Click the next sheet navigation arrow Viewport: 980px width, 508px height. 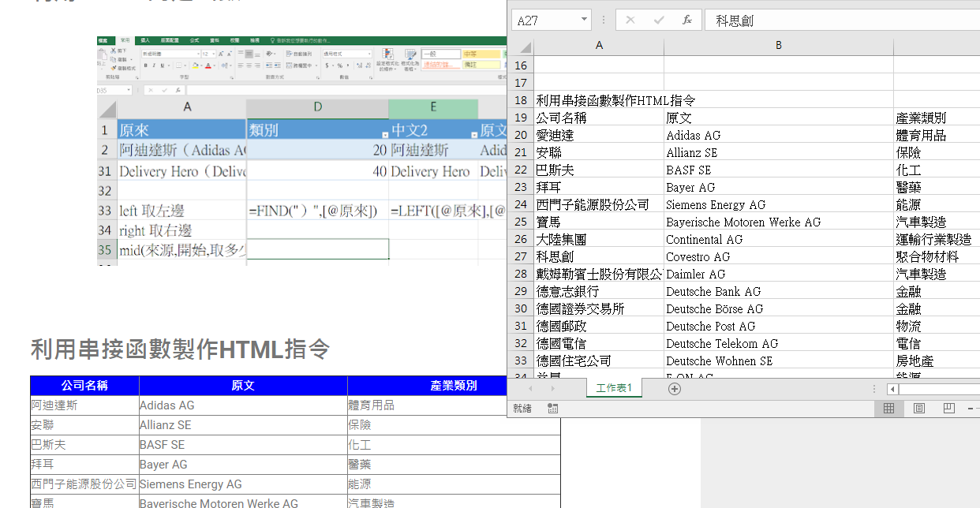coord(552,389)
